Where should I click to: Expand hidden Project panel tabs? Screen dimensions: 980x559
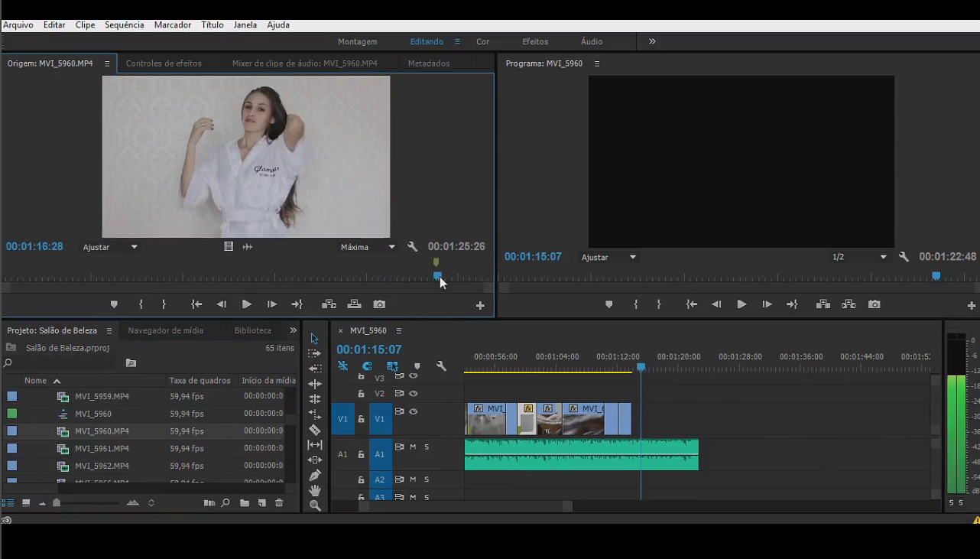(293, 330)
